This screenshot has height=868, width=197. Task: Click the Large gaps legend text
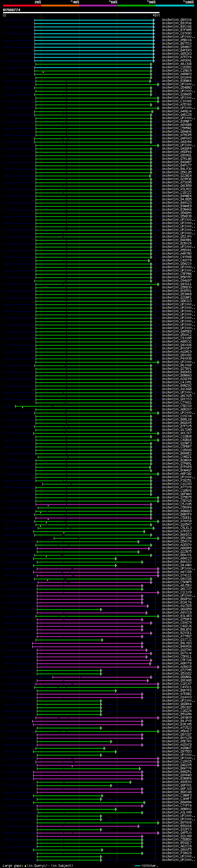[38, 866]
